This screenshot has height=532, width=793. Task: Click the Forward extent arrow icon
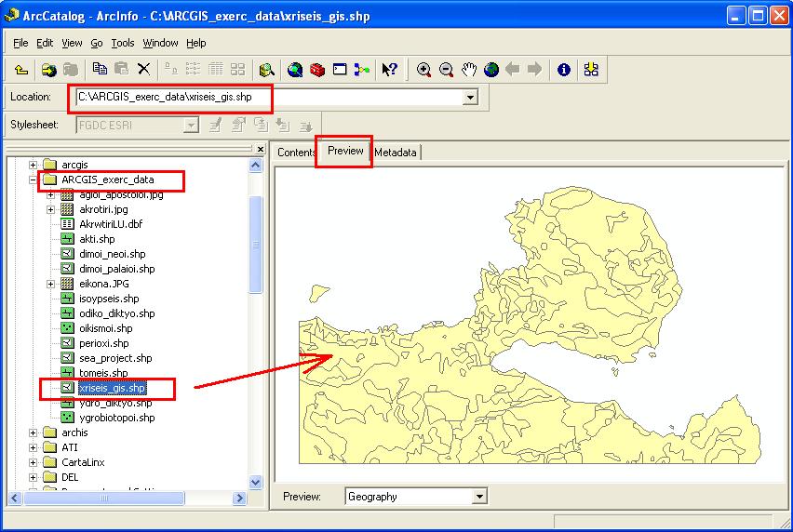534,69
